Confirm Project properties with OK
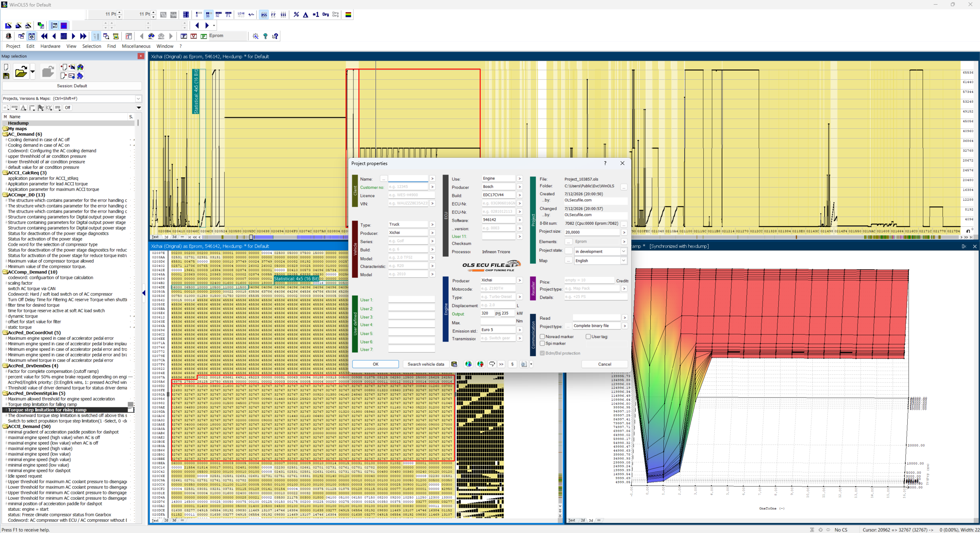 click(x=376, y=364)
